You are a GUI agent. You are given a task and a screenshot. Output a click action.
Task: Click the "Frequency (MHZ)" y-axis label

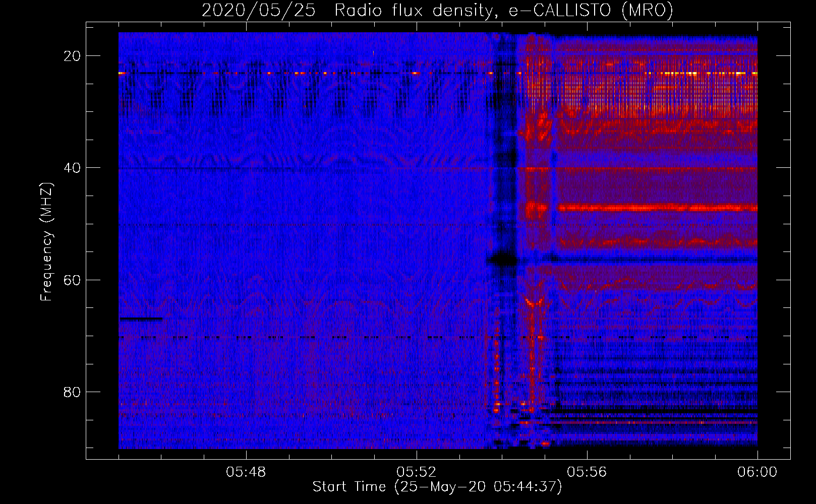46,241
